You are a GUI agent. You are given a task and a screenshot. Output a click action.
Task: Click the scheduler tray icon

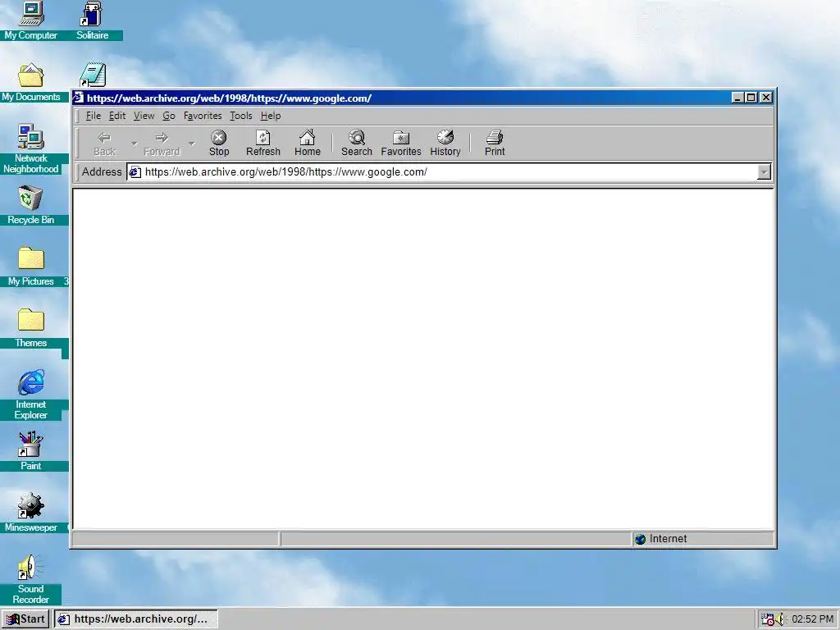768,619
